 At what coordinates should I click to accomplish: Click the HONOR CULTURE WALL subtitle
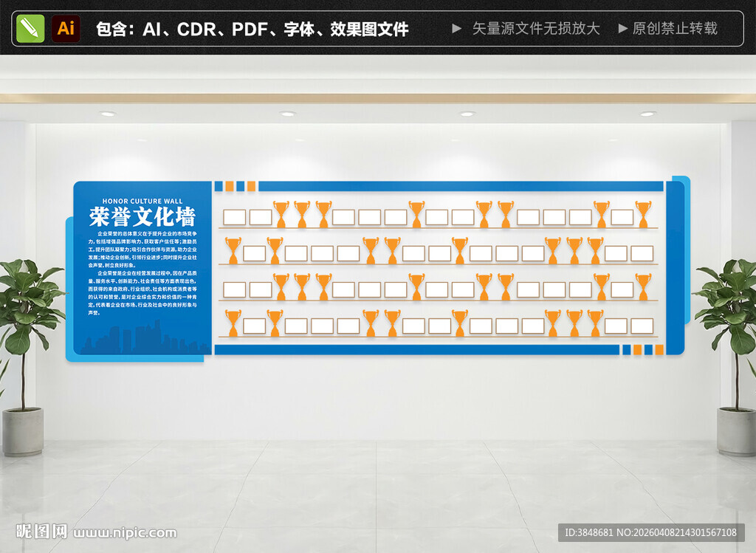tap(142, 201)
